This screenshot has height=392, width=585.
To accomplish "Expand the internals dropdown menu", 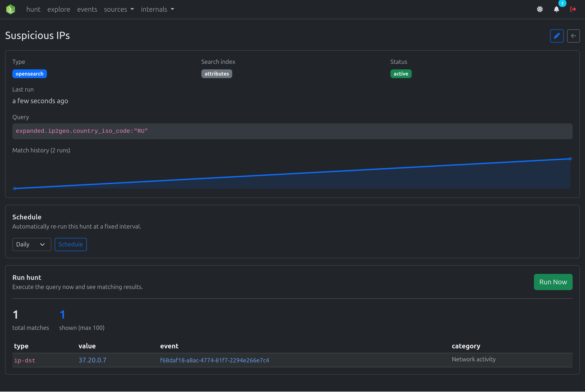I will (x=157, y=9).
